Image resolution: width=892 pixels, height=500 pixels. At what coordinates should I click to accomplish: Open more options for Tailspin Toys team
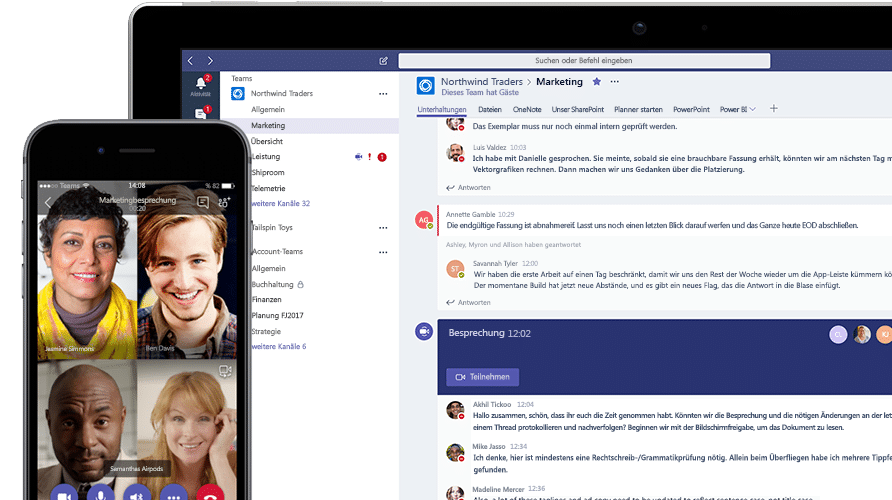(x=383, y=228)
